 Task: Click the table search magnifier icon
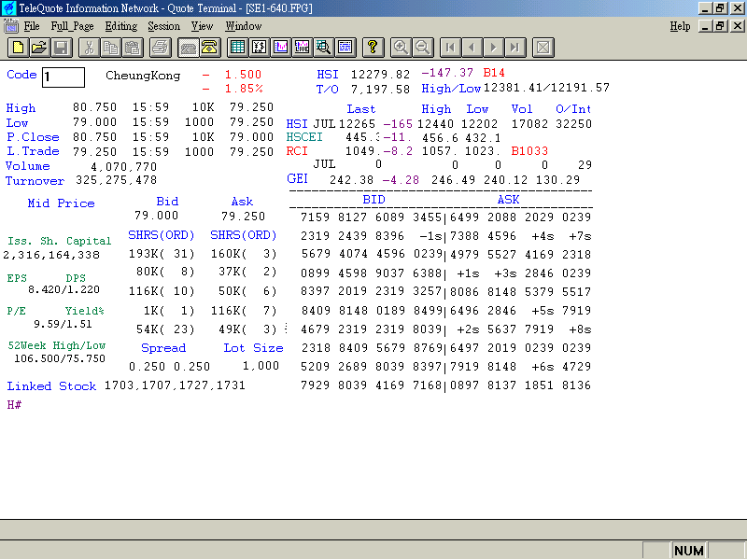323,48
